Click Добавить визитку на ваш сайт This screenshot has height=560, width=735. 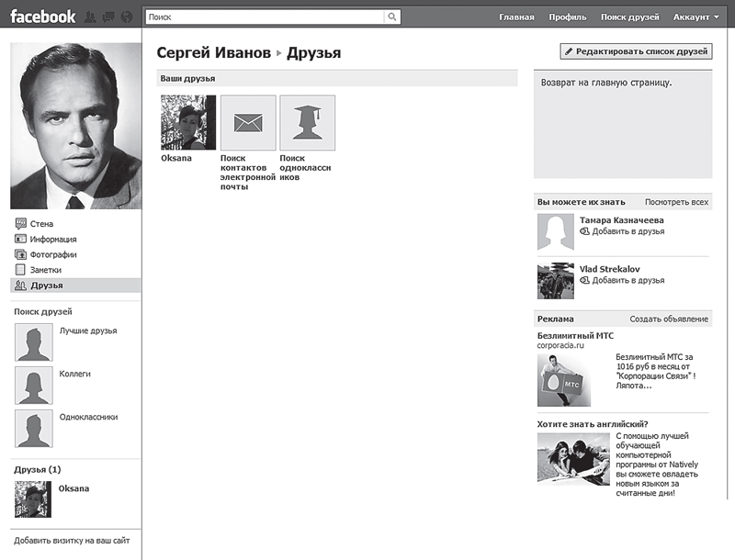point(72,540)
